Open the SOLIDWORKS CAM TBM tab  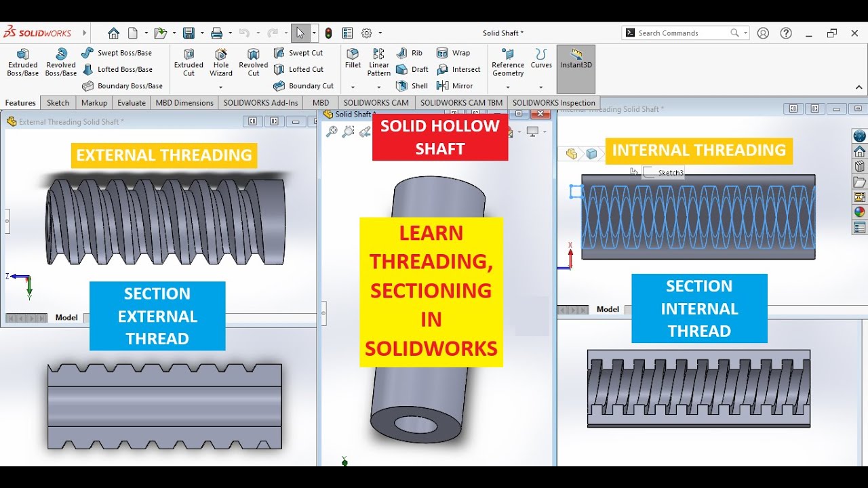[462, 103]
